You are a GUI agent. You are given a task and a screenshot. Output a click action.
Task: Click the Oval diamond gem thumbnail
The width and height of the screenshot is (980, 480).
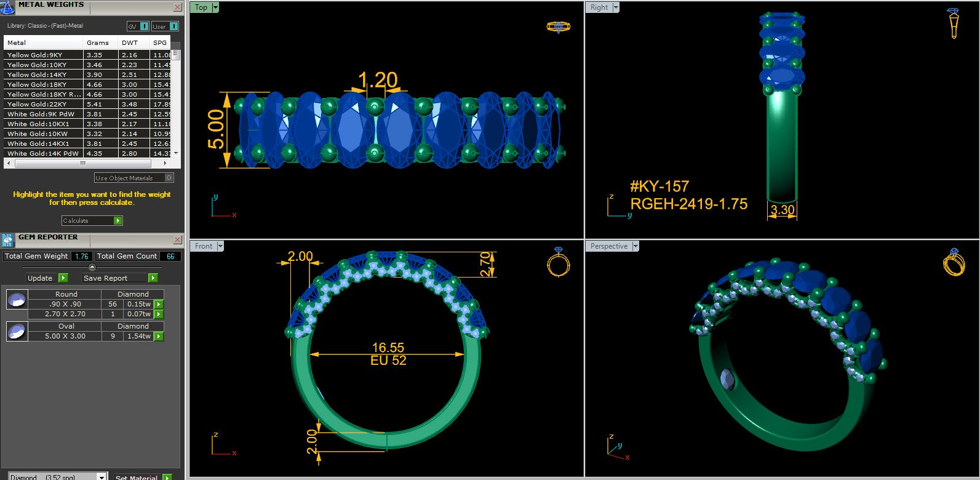tap(17, 331)
